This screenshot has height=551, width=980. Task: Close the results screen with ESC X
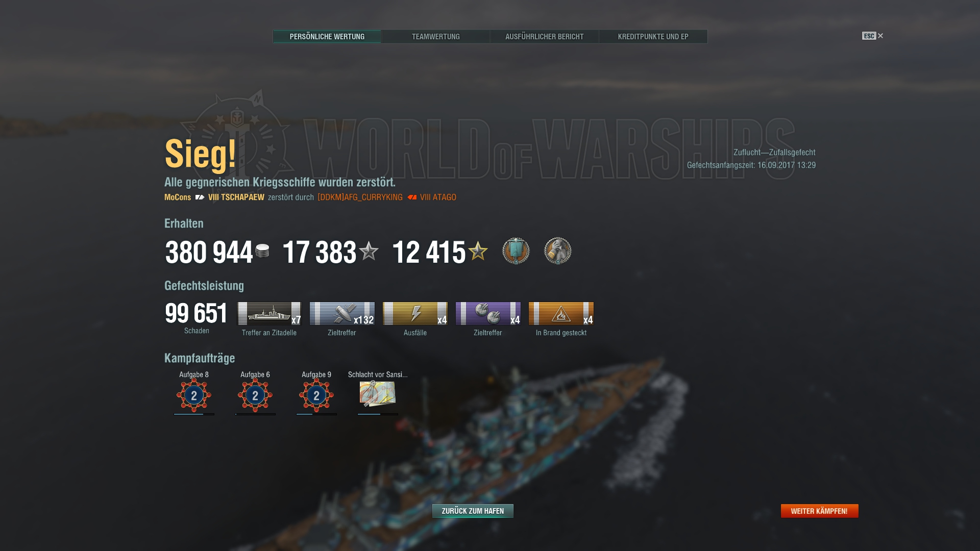pyautogui.click(x=873, y=36)
